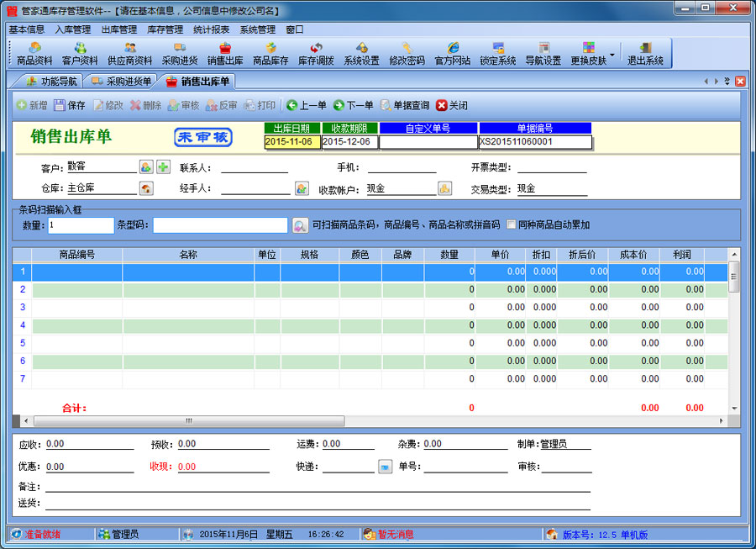Open 单据查询 order search
The width and height of the screenshot is (756, 549).
(x=405, y=105)
